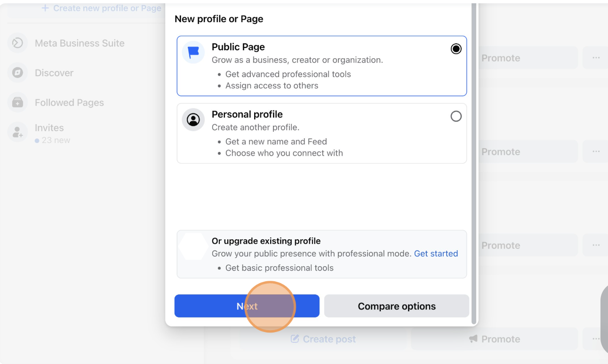Click the Invites person-add icon
The image size is (608, 364).
point(17,132)
